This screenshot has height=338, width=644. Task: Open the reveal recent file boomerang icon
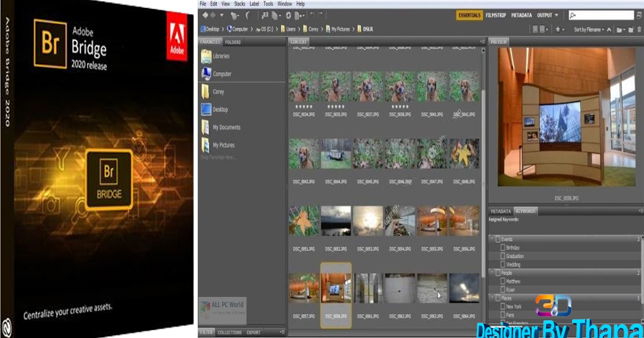247,15
